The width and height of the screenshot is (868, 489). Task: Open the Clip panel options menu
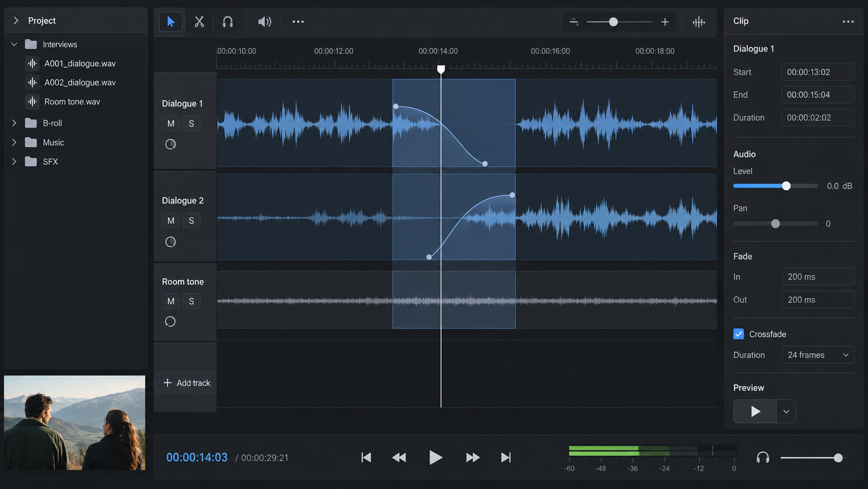pos(848,21)
